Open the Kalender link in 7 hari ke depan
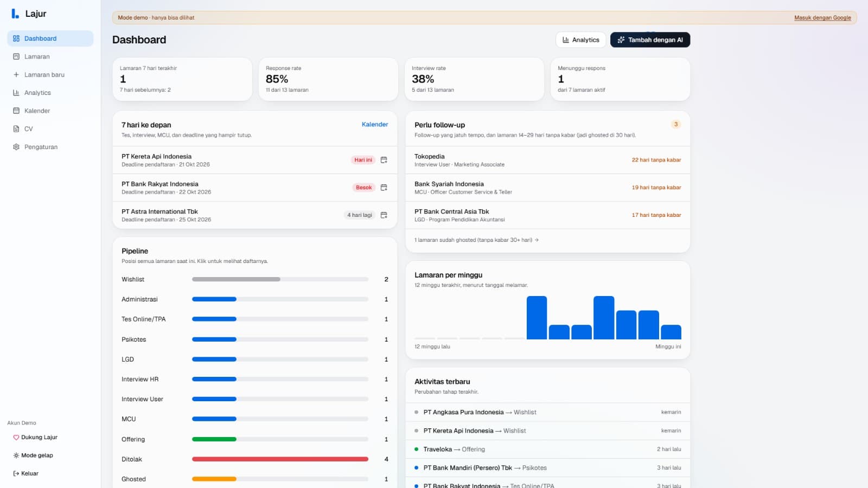 (375, 124)
